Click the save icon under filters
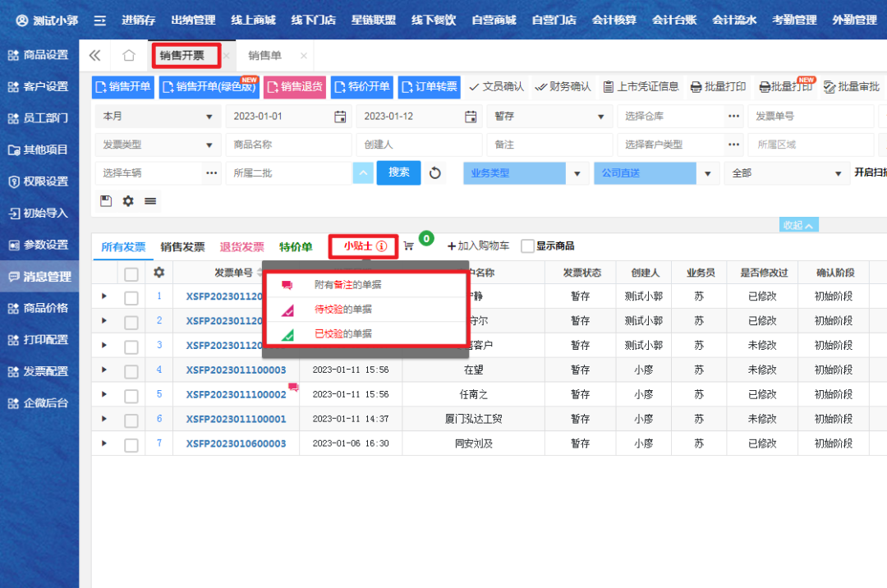 pyautogui.click(x=105, y=200)
